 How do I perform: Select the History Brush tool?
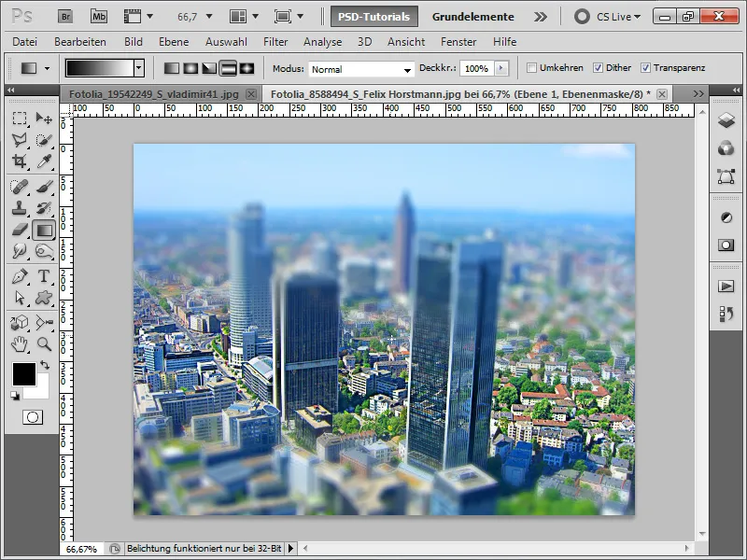coord(44,208)
